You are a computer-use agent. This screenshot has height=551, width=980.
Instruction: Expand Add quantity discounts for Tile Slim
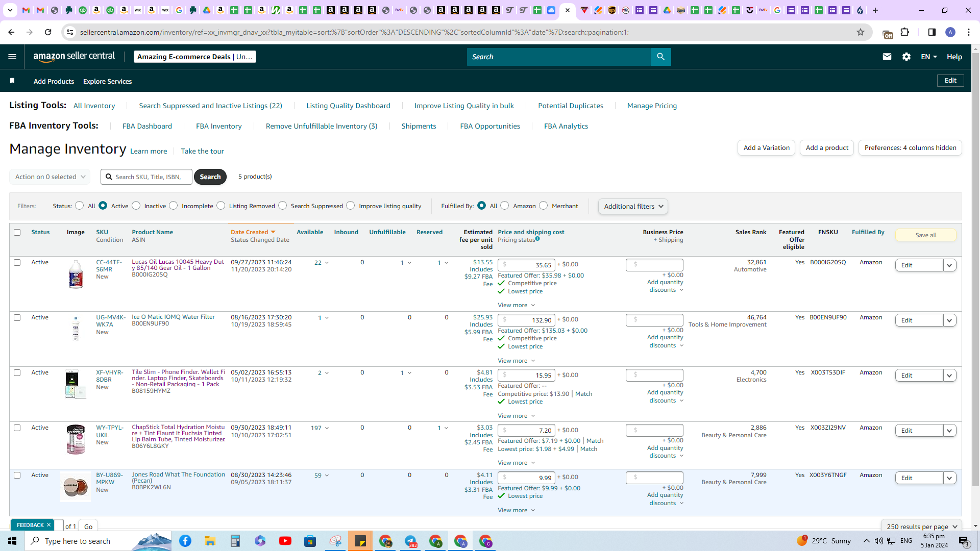[x=665, y=396]
